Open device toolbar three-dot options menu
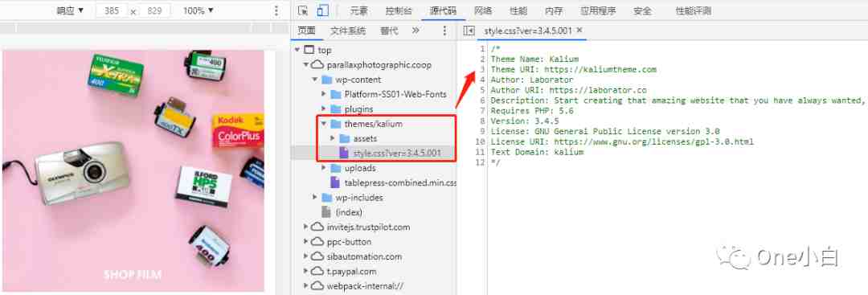Image resolution: width=868 pixels, height=295 pixels. coord(276,10)
